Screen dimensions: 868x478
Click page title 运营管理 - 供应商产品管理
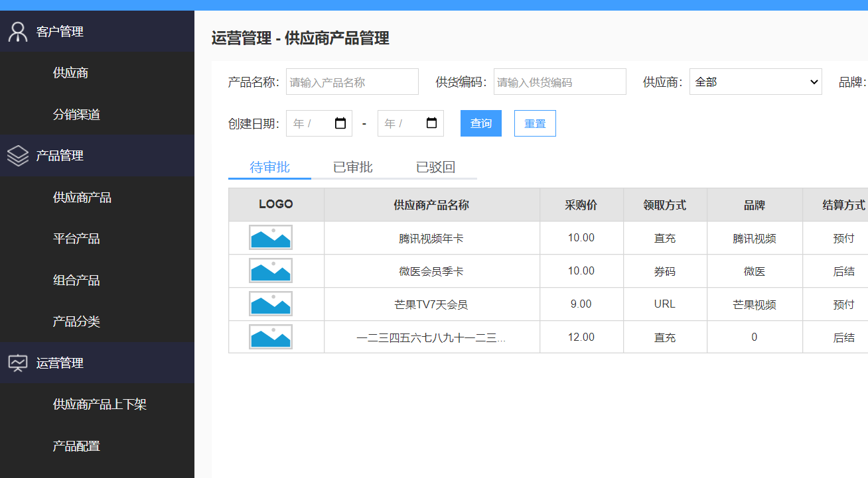coord(300,38)
